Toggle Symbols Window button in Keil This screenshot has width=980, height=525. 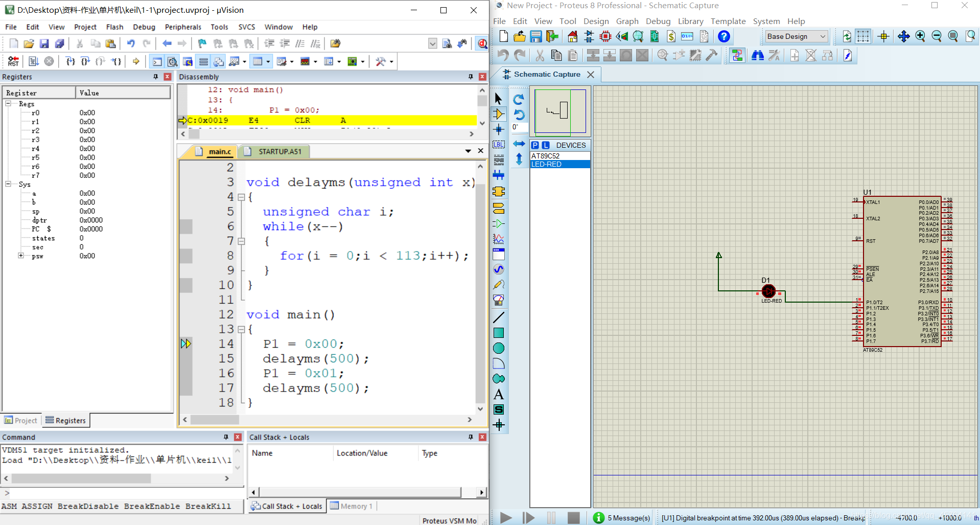tap(188, 61)
